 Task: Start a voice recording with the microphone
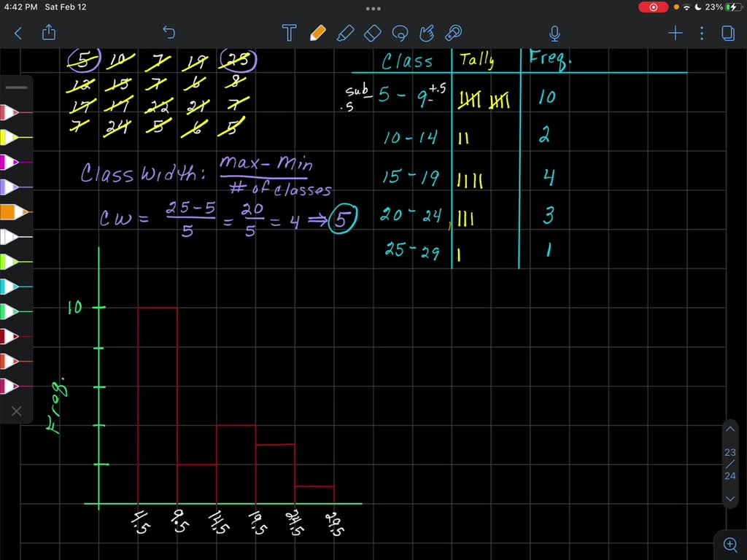pyautogui.click(x=554, y=32)
